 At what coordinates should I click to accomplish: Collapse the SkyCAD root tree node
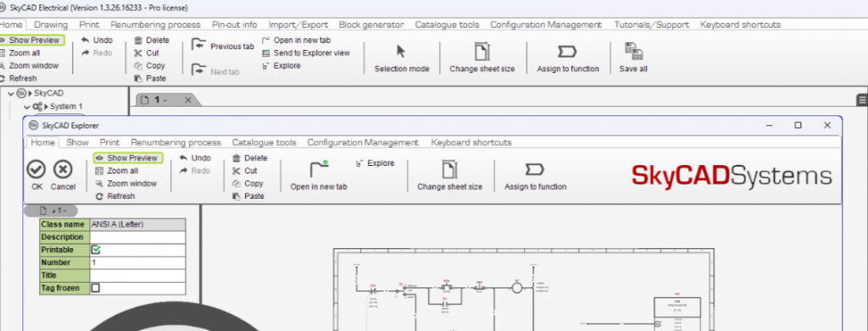pyautogui.click(x=11, y=93)
